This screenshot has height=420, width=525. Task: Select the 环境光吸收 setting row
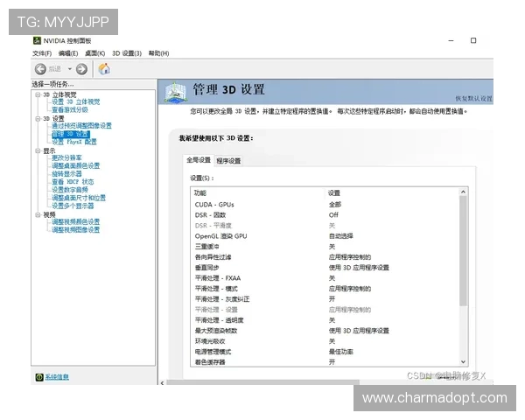325,341
